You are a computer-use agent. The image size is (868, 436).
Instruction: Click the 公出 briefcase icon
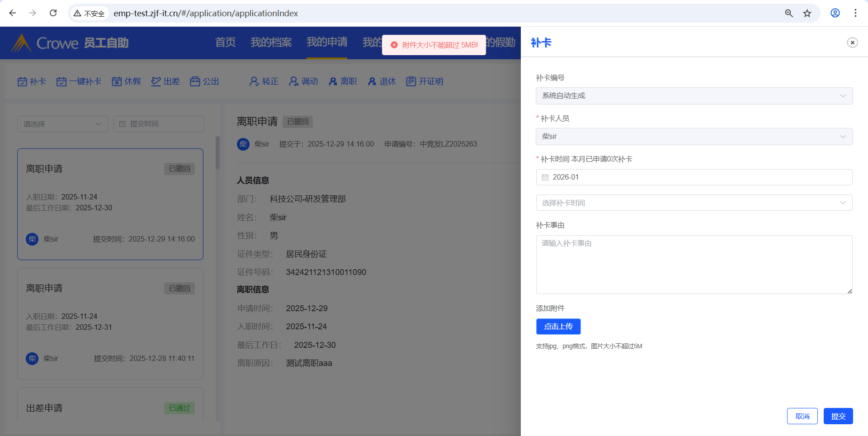(195, 81)
